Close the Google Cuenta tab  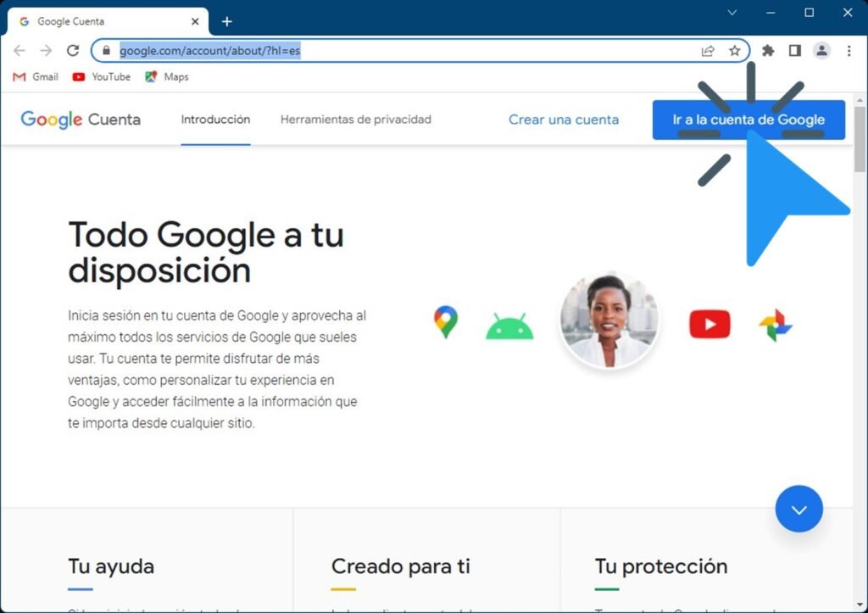pos(195,21)
